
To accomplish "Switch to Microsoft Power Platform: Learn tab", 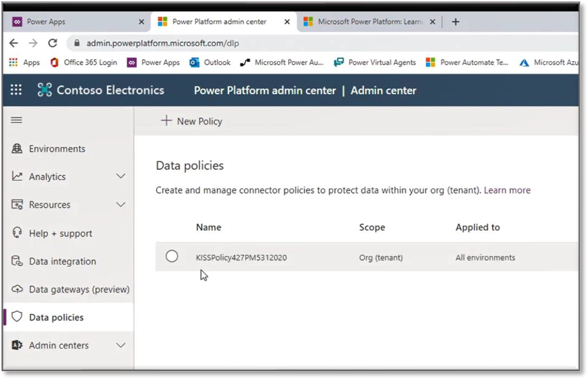I will pyautogui.click(x=370, y=22).
